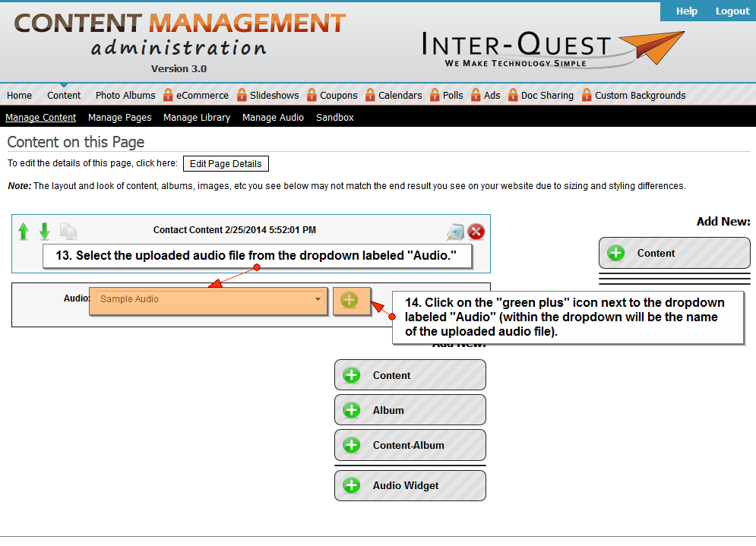Screen dimensions: 756x546
Task: Add new Album button
Action: 410,410
